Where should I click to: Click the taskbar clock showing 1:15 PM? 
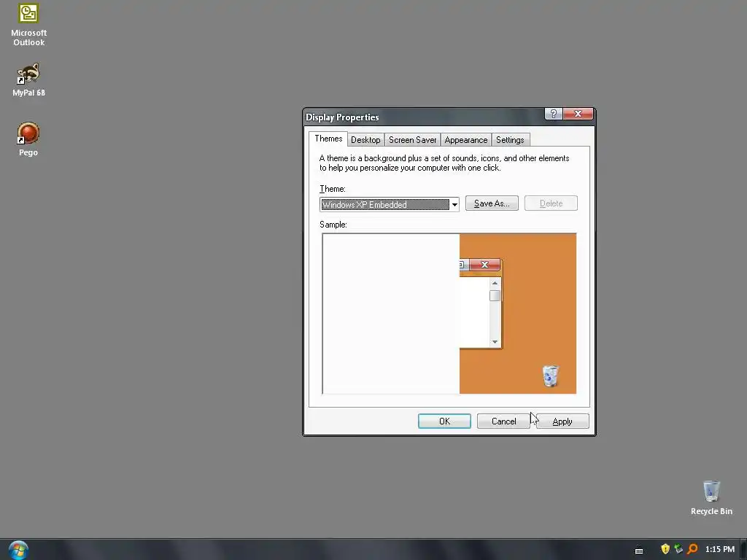coord(719,549)
